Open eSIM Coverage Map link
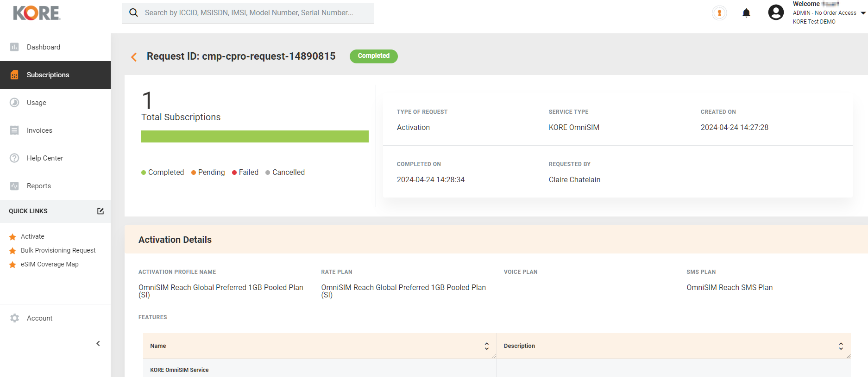 click(x=50, y=264)
